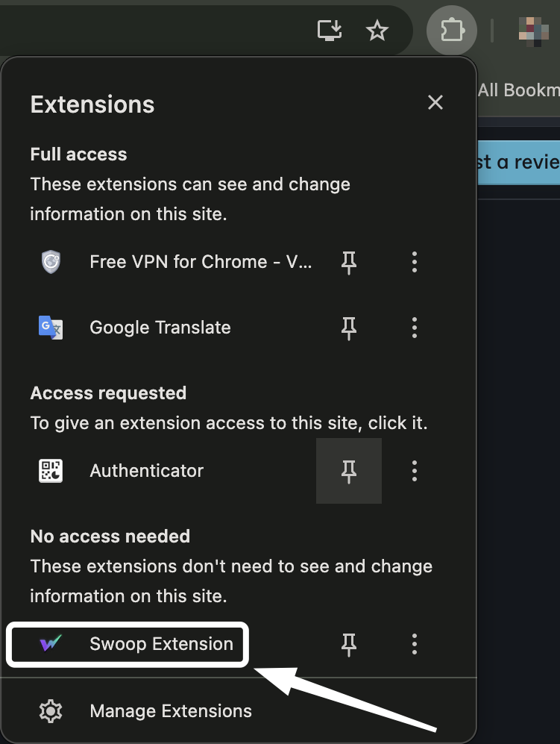
Task: Click the install app icon in address bar
Action: (330, 30)
